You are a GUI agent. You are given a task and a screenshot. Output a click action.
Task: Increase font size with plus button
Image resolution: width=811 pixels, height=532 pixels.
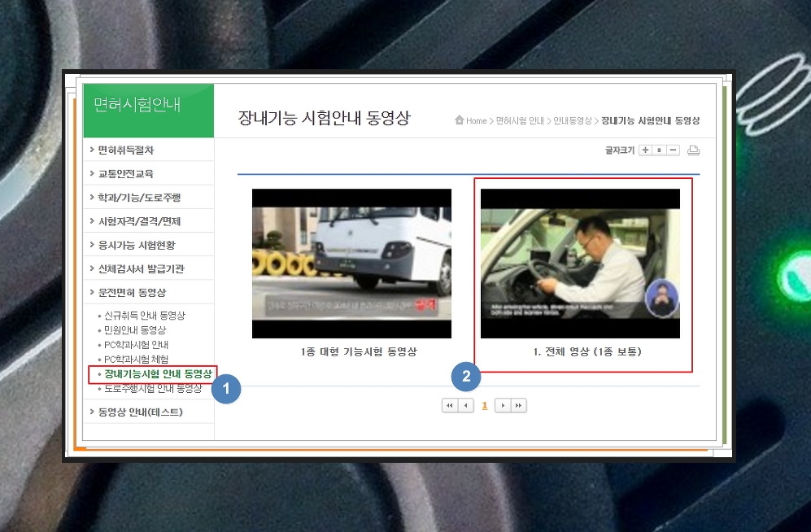[646, 150]
